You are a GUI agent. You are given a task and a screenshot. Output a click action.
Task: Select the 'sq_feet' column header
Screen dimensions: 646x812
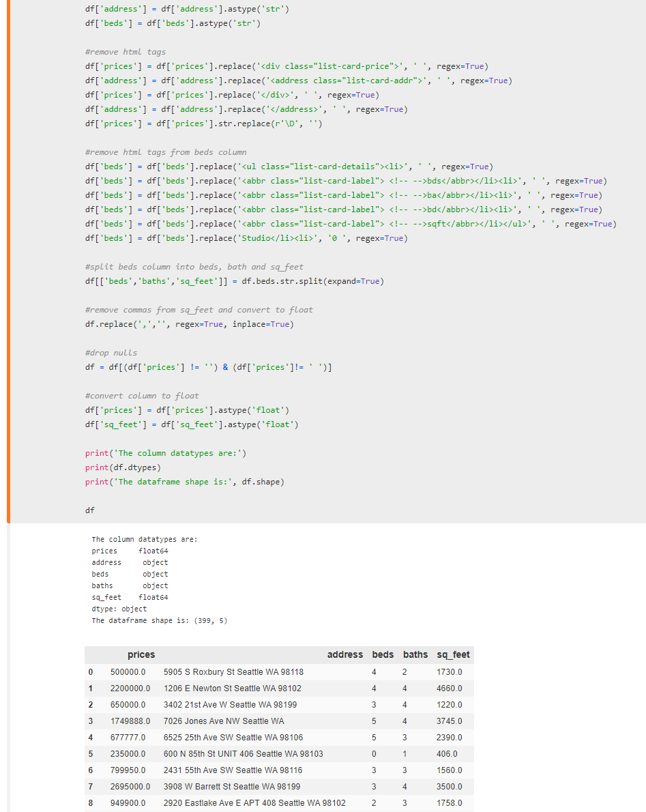point(453,655)
